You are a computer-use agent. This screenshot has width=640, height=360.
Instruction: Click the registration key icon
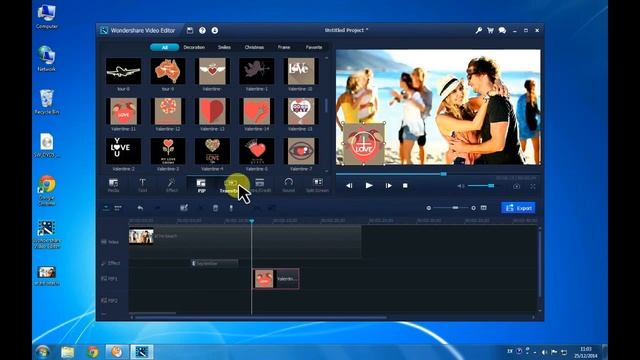tap(478, 30)
